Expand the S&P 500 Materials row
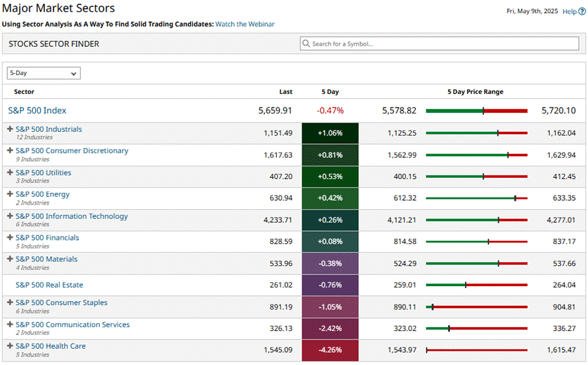 click(x=10, y=259)
